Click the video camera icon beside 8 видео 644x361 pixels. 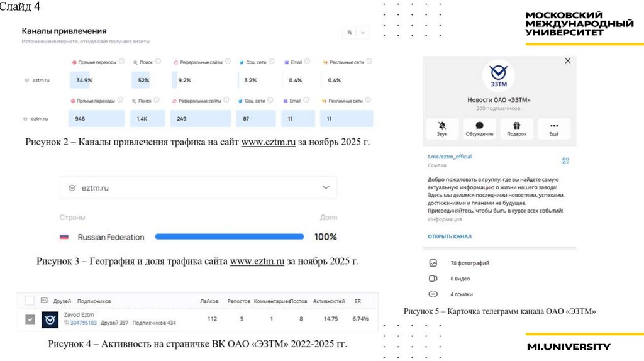pos(433,279)
